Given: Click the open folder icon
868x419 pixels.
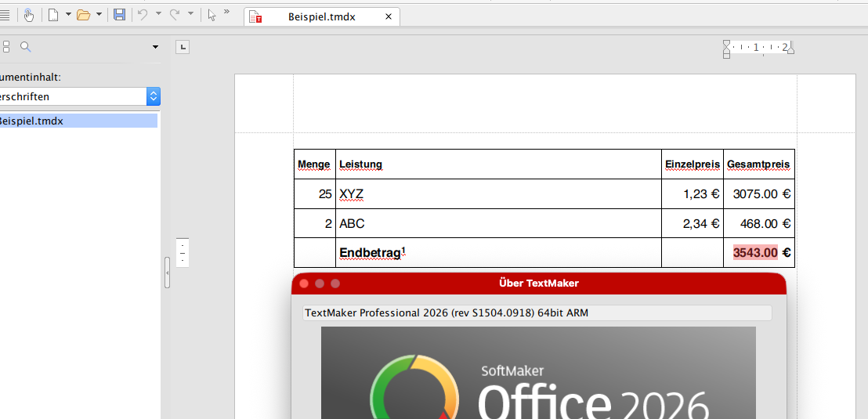Looking at the screenshot, I should coord(84,15).
